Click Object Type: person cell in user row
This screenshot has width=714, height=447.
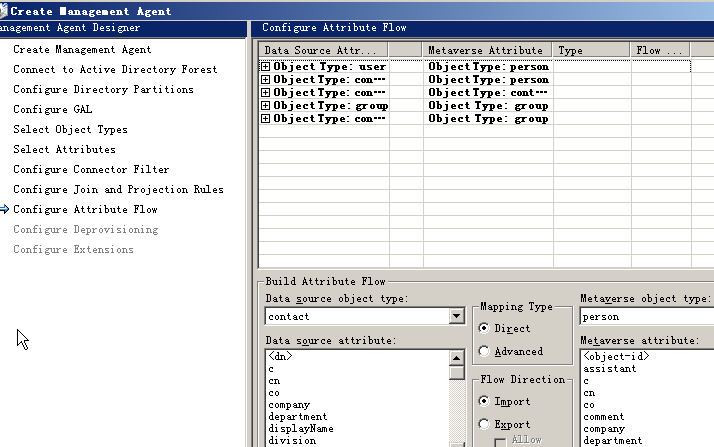point(488,67)
